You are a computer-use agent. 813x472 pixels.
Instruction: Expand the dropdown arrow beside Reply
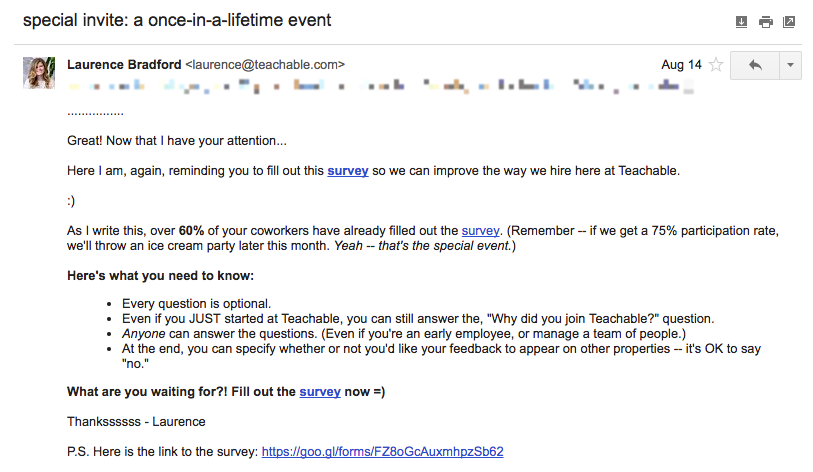point(790,65)
